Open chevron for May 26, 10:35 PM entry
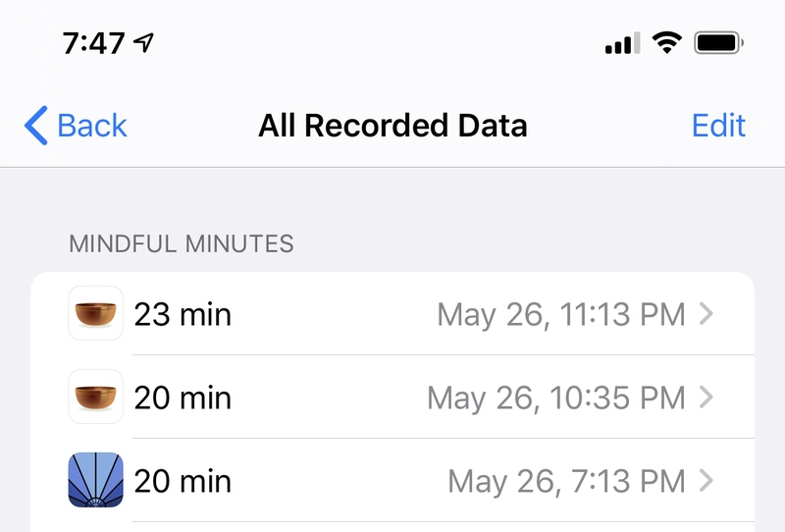The height and width of the screenshot is (532, 785). coord(706,398)
